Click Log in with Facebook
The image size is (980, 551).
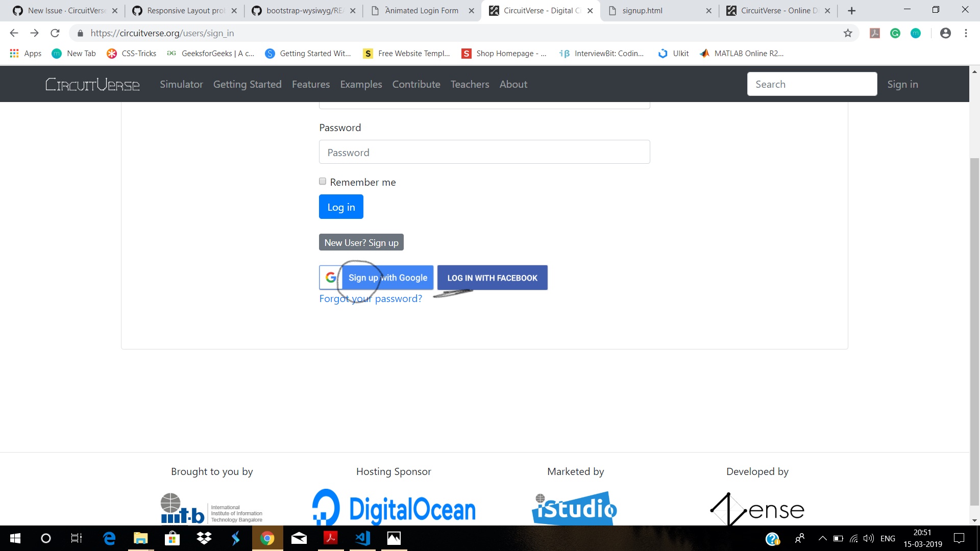492,278
